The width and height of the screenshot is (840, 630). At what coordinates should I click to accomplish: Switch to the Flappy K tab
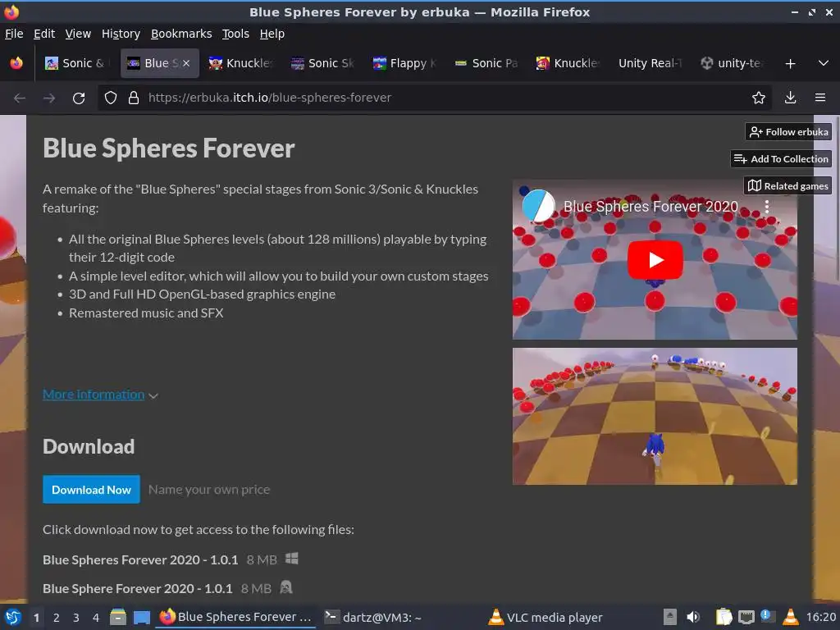[x=405, y=63]
